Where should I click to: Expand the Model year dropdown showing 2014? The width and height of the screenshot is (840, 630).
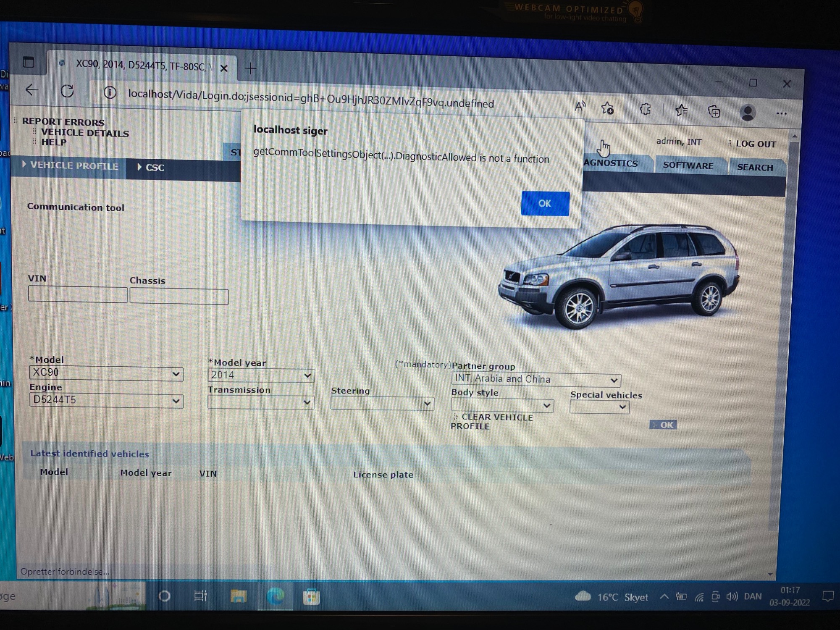(261, 375)
